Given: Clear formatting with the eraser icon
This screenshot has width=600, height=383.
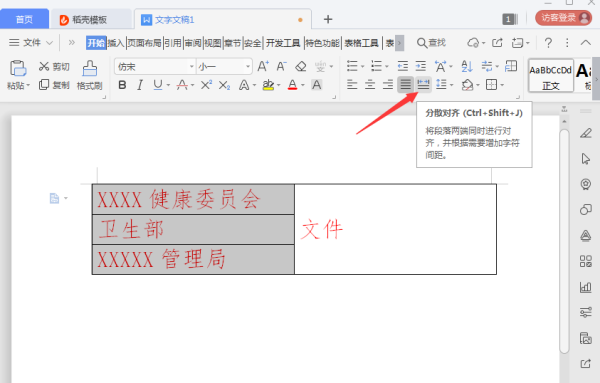Looking at the screenshot, I should coord(301,67).
